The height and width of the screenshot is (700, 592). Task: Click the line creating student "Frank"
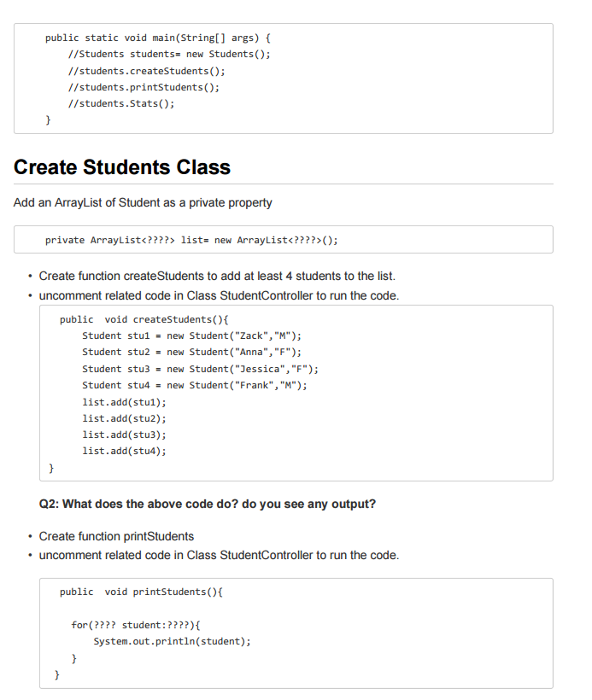194,385
